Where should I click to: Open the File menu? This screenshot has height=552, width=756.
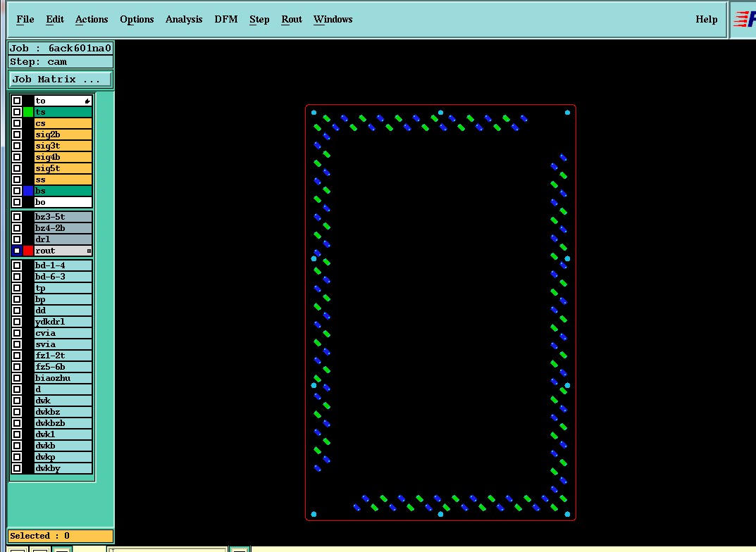(25, 19)
